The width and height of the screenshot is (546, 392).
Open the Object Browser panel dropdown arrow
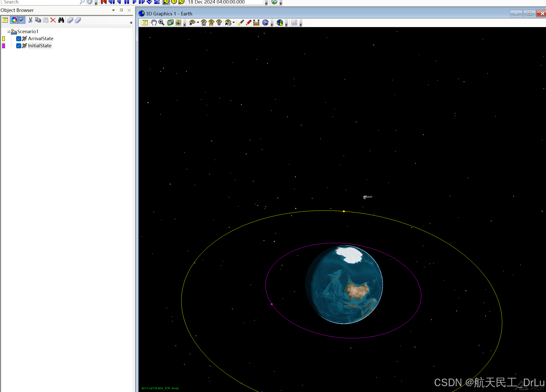113,10
